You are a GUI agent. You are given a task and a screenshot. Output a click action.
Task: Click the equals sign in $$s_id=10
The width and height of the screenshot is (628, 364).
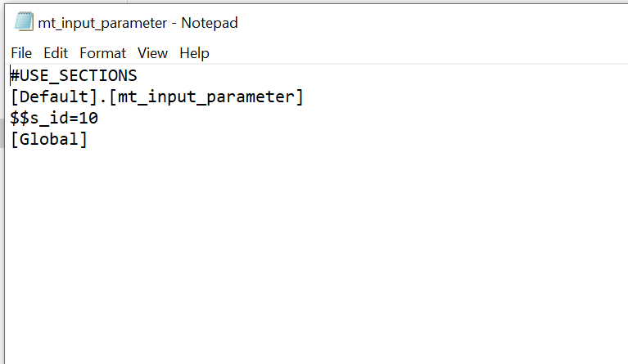[74, 119]
